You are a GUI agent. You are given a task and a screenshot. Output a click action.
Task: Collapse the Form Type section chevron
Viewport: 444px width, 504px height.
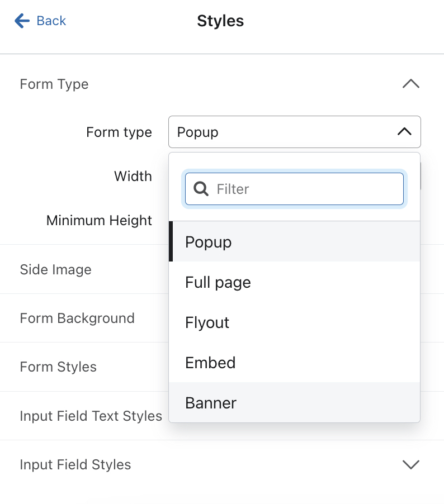pyautogui.click(x=411, y=84)
